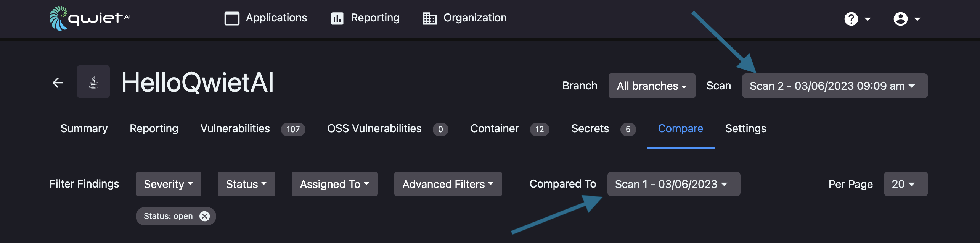Image resolution: width=980 pixels, height=243 pixels.
Task: Open the Settings tab
Action: tap(746, 128)
